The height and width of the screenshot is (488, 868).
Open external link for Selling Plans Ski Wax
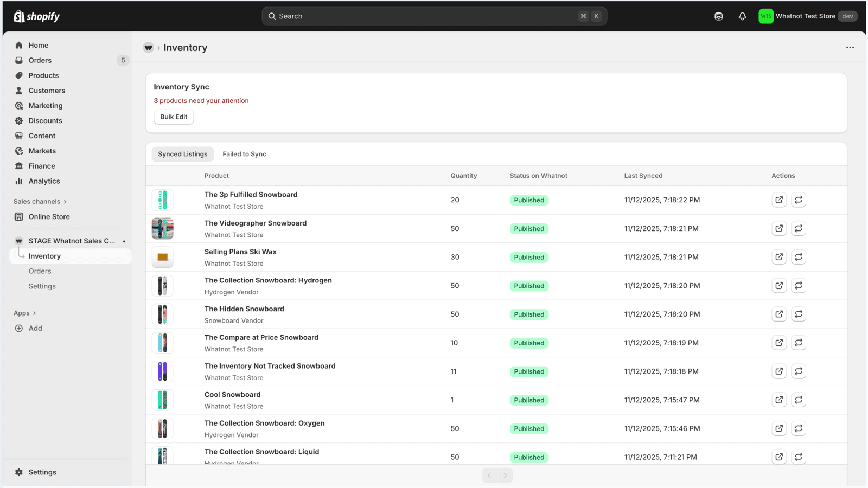(779, 257)
